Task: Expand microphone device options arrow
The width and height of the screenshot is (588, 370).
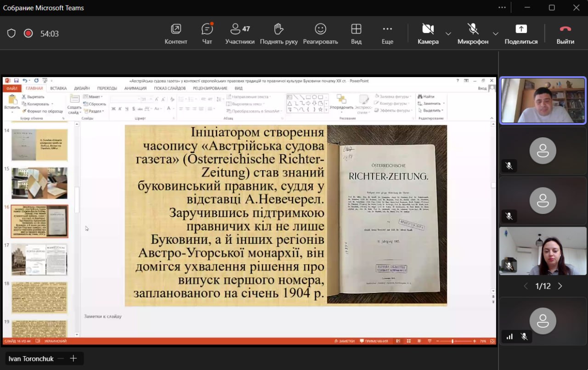Action: click(x=495, y=34)
